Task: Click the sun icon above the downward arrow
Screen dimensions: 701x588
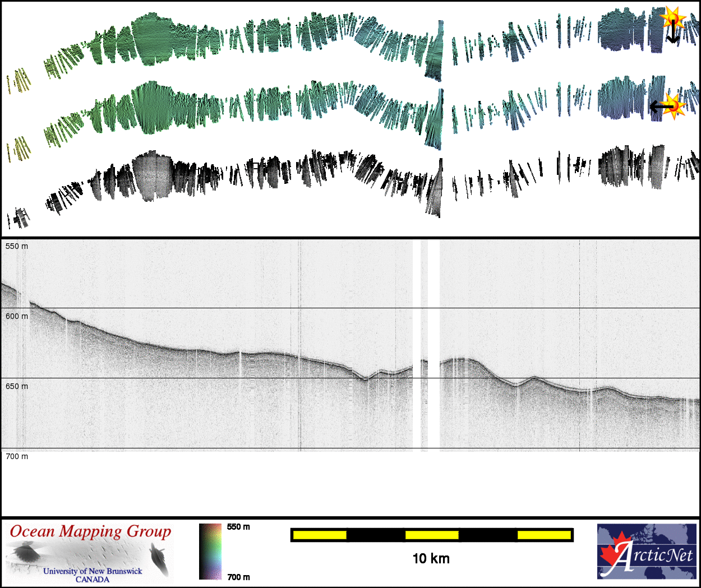Action: (x=673, y=18)
